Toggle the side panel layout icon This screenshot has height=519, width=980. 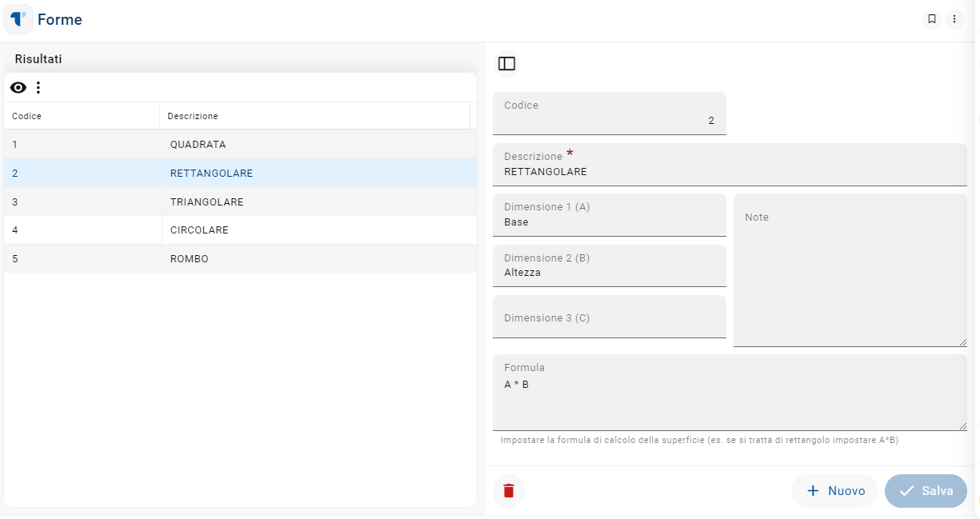(506, 64)
